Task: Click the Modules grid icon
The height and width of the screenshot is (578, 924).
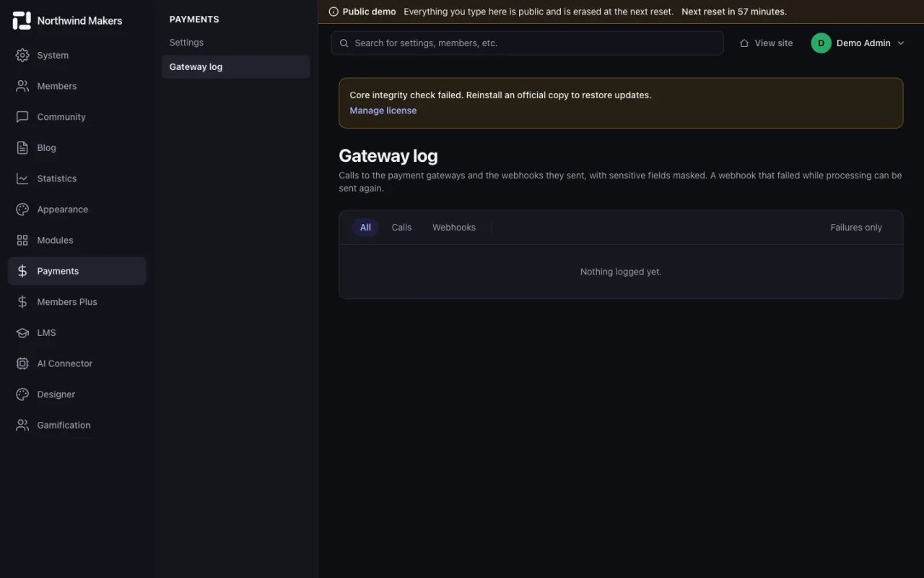Action: (x=22, y=240)
